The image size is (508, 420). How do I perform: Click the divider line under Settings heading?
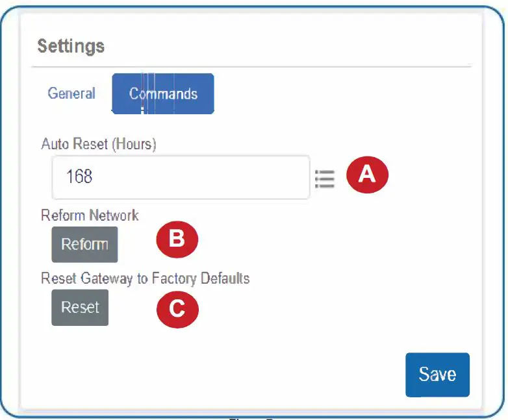click(251, 67)
